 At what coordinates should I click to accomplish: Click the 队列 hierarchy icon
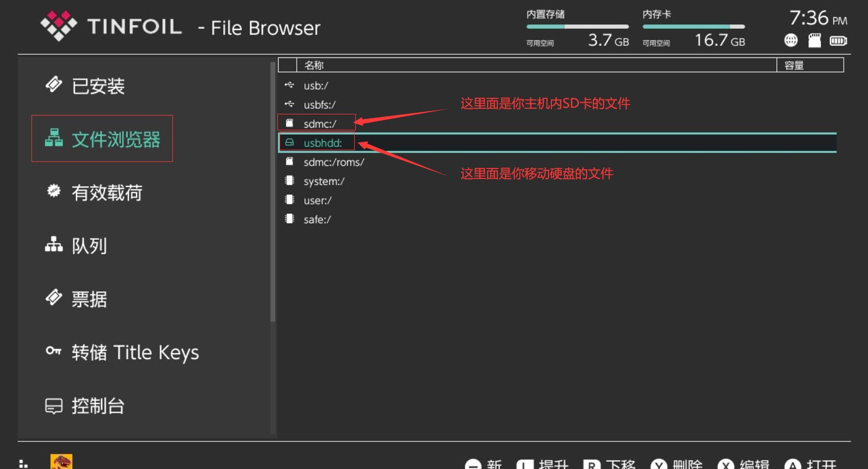pyautogui.click(x=54, y=244)
